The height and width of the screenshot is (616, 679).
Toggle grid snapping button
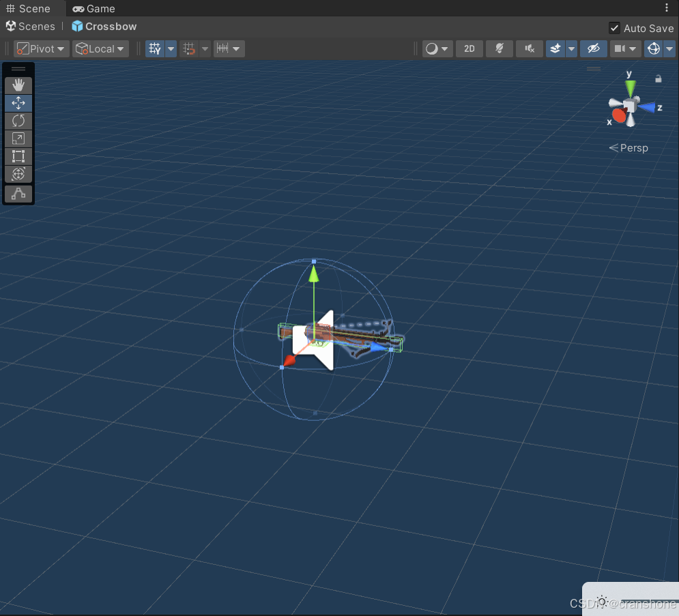click(x=189, y=49)
